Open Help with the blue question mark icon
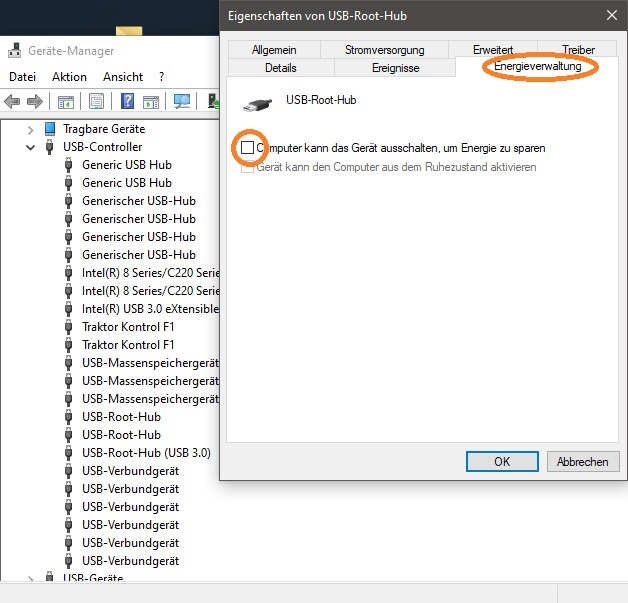The image size is (628, 603). coord(127,101)
